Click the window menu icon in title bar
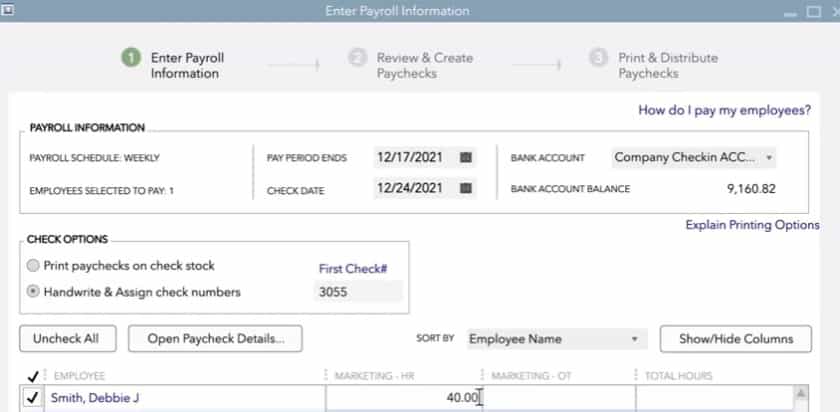This screenshot has width=840, height=412. click(x=8, y=10)
